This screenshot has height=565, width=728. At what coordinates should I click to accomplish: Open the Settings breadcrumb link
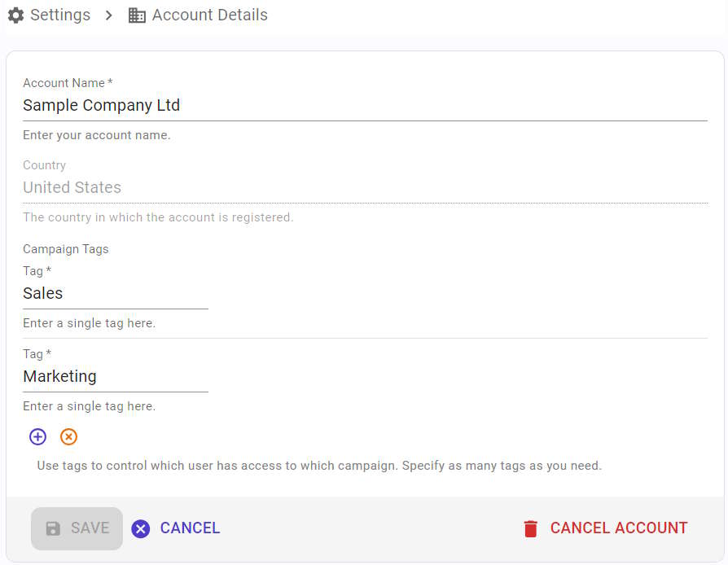tap(60, 15)
